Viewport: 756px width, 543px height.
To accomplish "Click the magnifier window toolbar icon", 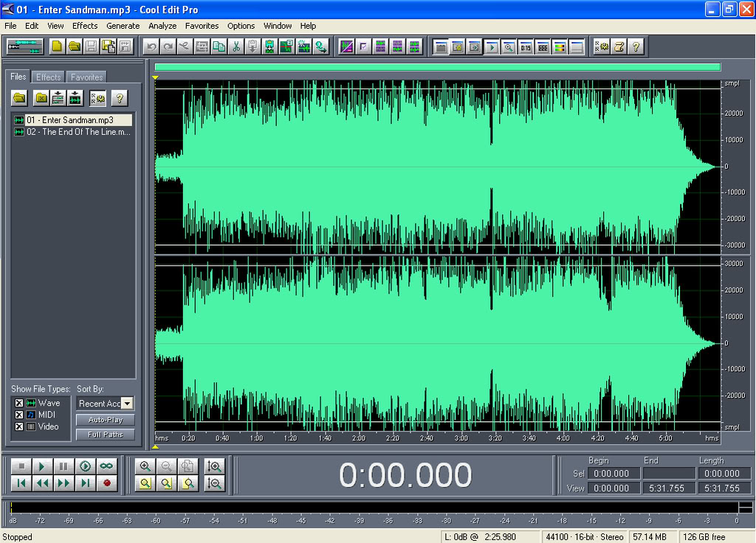I will [x=508, y=46].
